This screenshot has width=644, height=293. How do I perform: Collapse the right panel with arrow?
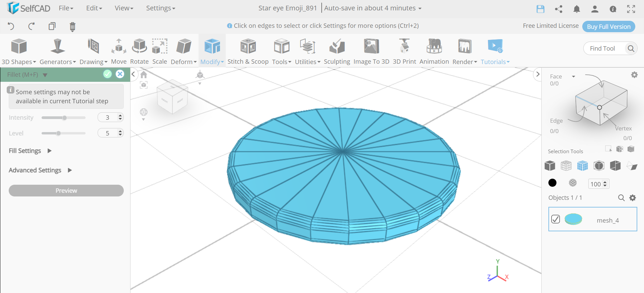(x=538, y=74)
